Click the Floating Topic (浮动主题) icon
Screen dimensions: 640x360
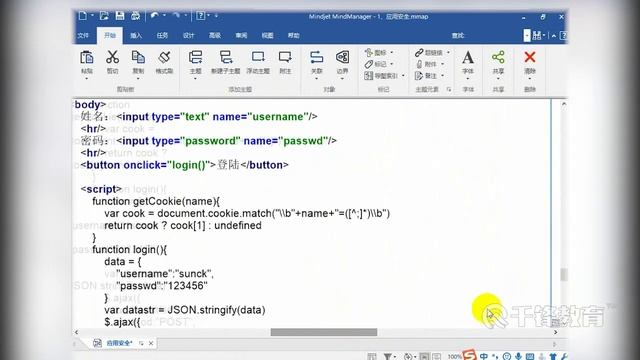[x=258, y=58]
